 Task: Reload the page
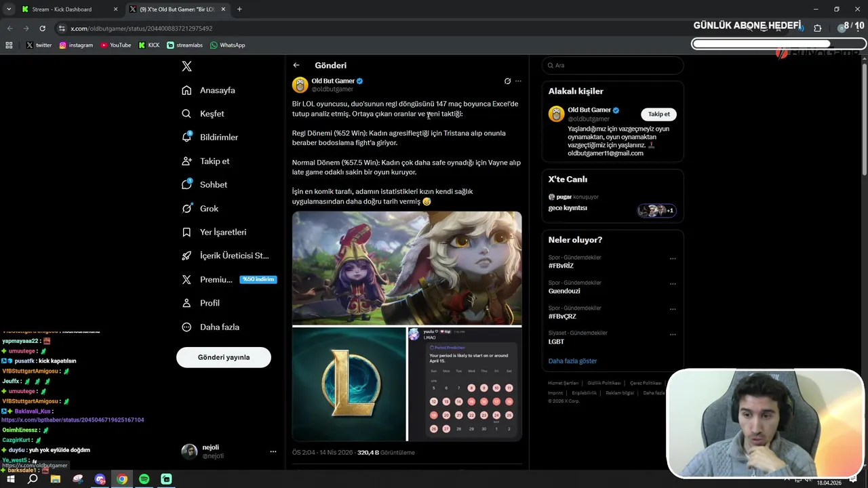coord(43,28)
